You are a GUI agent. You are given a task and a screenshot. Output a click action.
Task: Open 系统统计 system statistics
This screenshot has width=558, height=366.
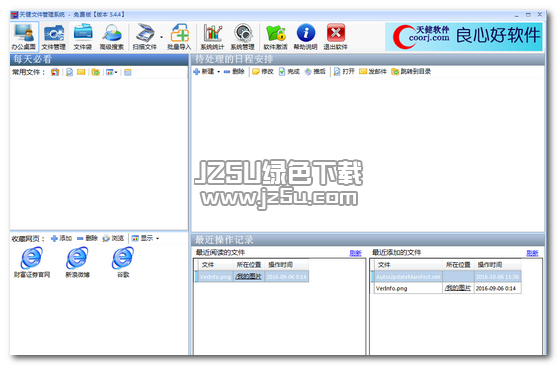212,37
